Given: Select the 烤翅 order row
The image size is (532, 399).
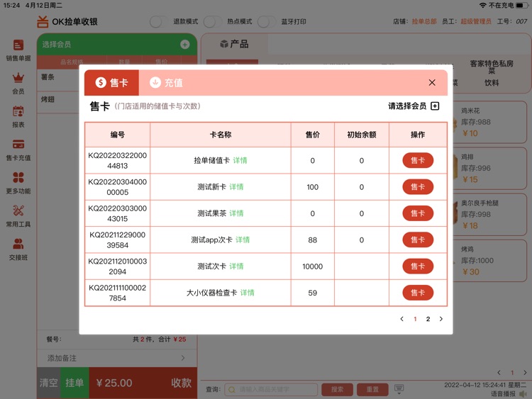Looking at the screenshot, I should [58, 101].
